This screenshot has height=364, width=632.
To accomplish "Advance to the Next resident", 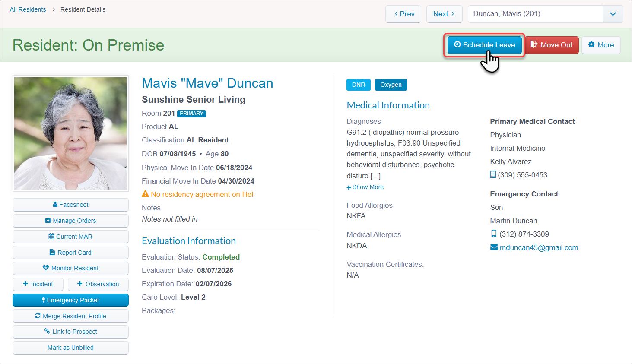I will pos(444,14).
